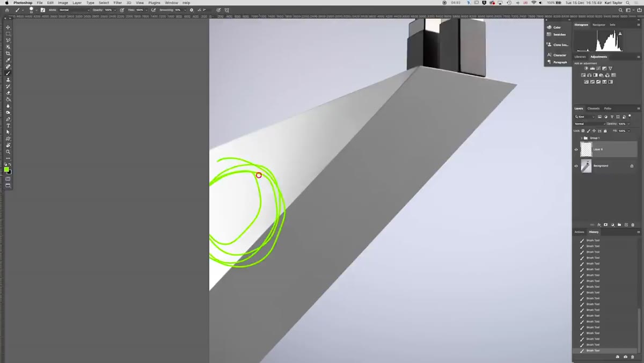This screenshot has height=363, width=644.
Task: Switch to the Libraries tab
Action: coord(580,56)
